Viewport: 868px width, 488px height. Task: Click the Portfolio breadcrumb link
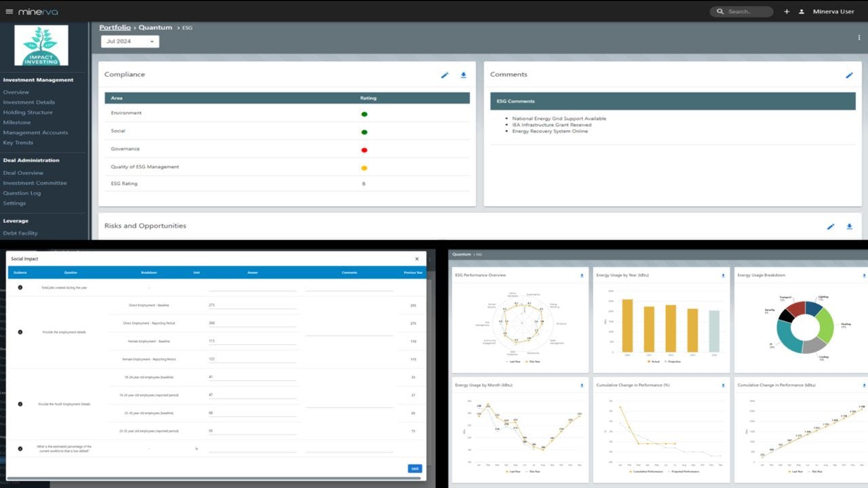[x=115, y=27]
